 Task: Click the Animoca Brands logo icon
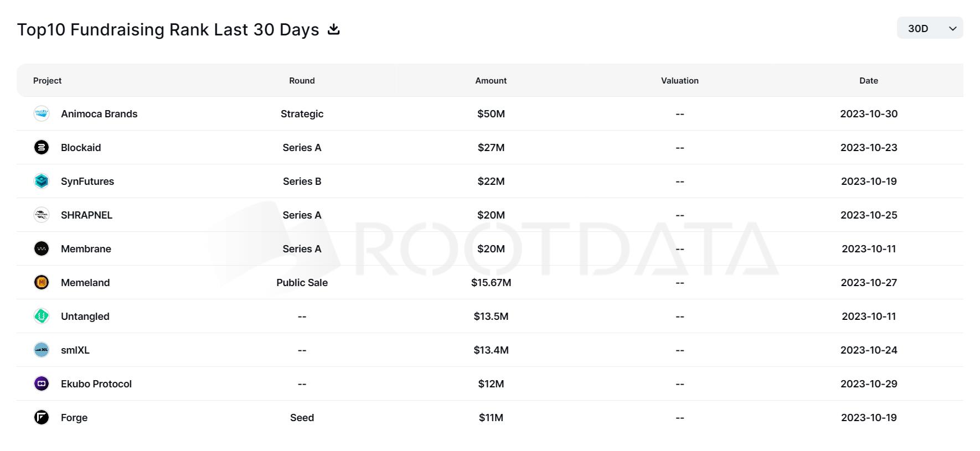pos(42,113)
